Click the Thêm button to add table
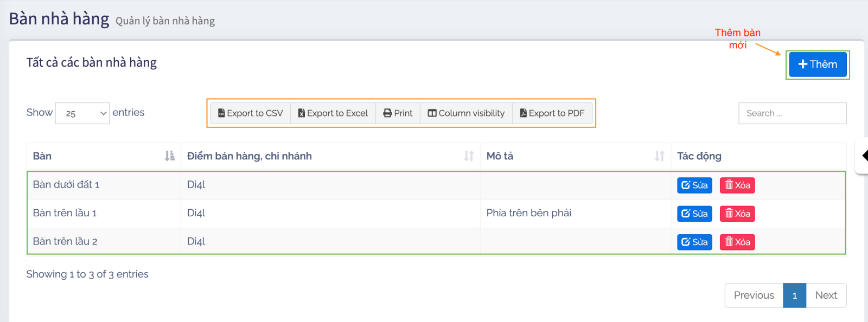868x322 pixels. tap(818, 65)
